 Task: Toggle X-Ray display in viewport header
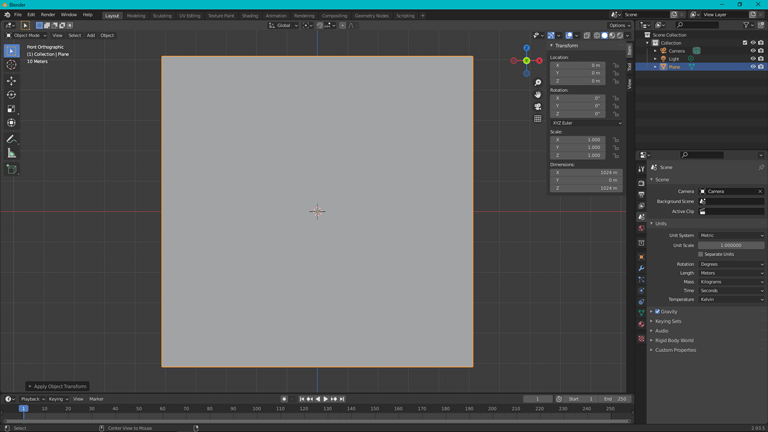[x=587, y=35]
